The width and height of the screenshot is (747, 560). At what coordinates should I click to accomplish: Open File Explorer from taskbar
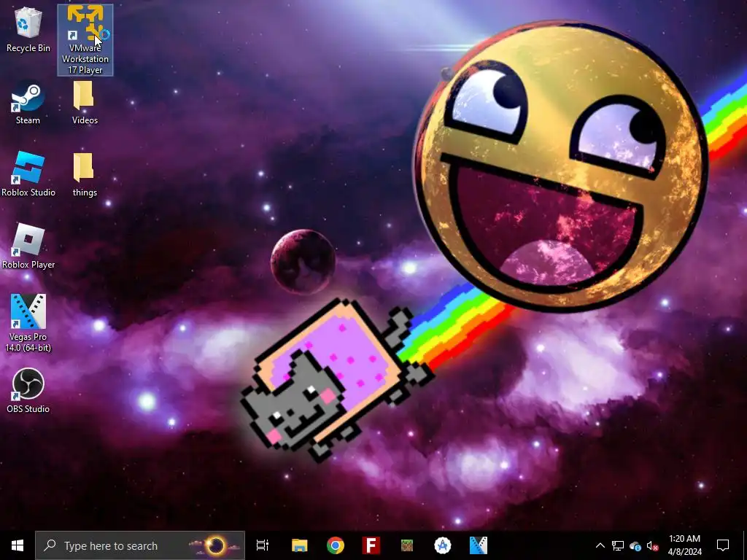300,545
